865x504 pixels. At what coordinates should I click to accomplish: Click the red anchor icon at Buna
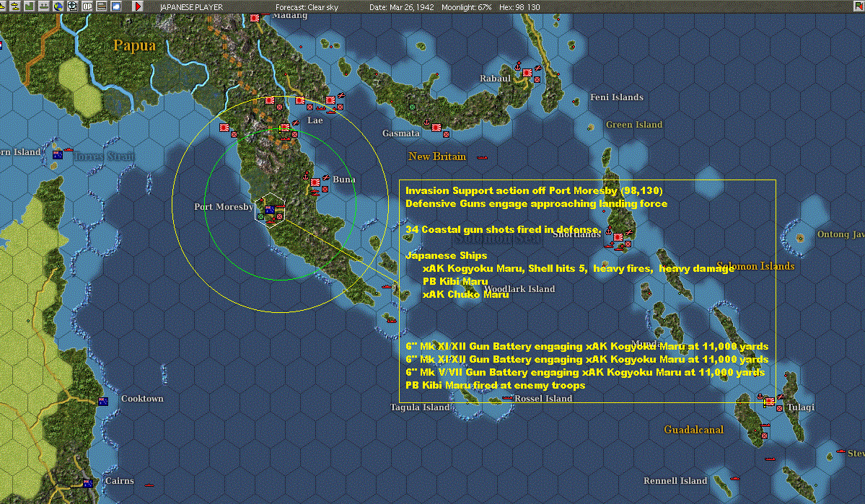pyautogui.click(x=306, y=176)
